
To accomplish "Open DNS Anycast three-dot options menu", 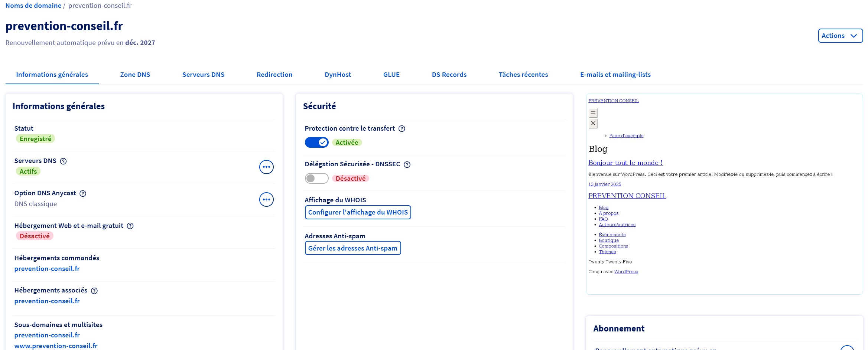I will 266,200.
